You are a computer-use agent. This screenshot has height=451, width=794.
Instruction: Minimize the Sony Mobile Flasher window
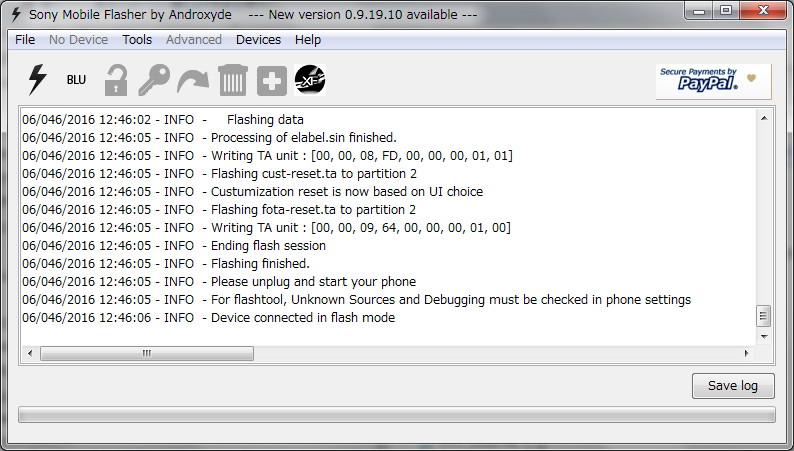pyautogui.click(x=699, y=10)
